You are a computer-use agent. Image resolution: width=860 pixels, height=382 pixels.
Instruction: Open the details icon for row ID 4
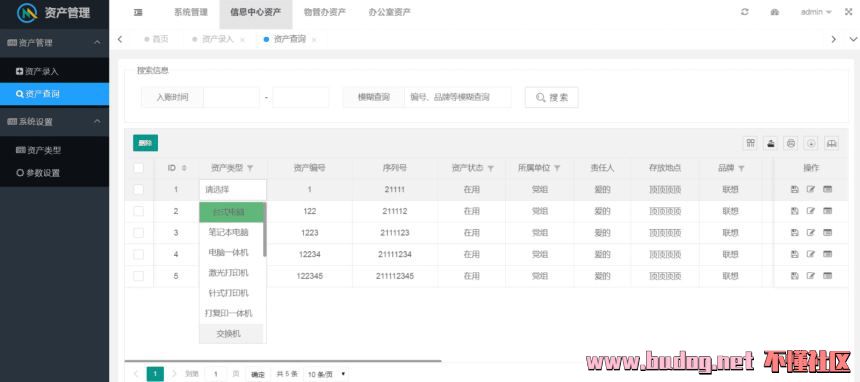pos(827,254)
